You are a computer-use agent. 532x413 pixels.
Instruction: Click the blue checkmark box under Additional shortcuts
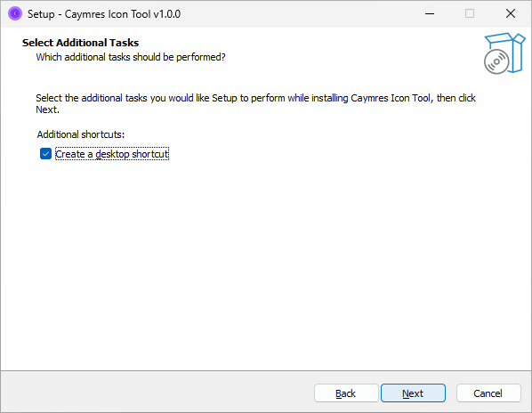tap(45, 154)
